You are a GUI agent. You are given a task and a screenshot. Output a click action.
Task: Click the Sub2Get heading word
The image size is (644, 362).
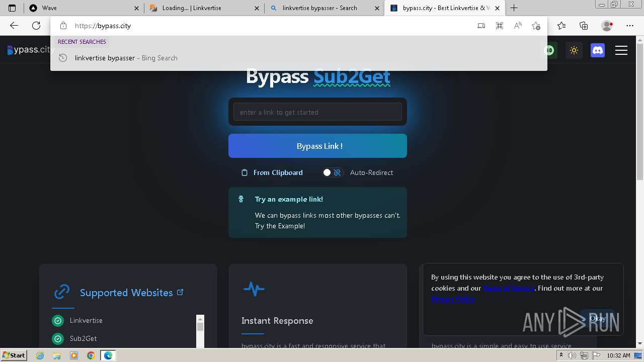[352, 76]
